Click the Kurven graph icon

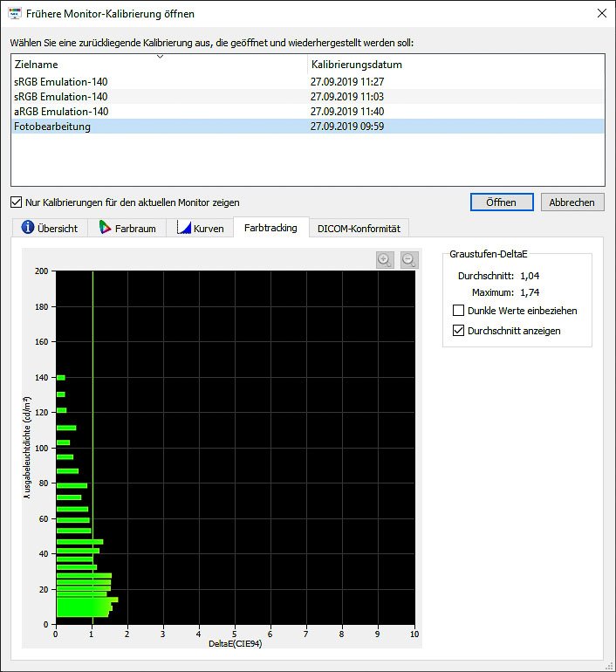click(x=183, y=227)
